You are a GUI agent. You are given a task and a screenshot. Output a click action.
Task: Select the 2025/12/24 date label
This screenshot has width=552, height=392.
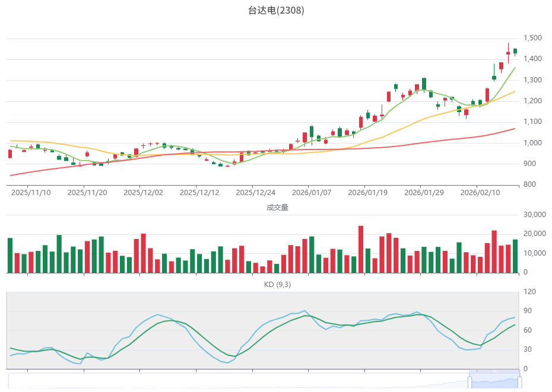pos(256,193)
